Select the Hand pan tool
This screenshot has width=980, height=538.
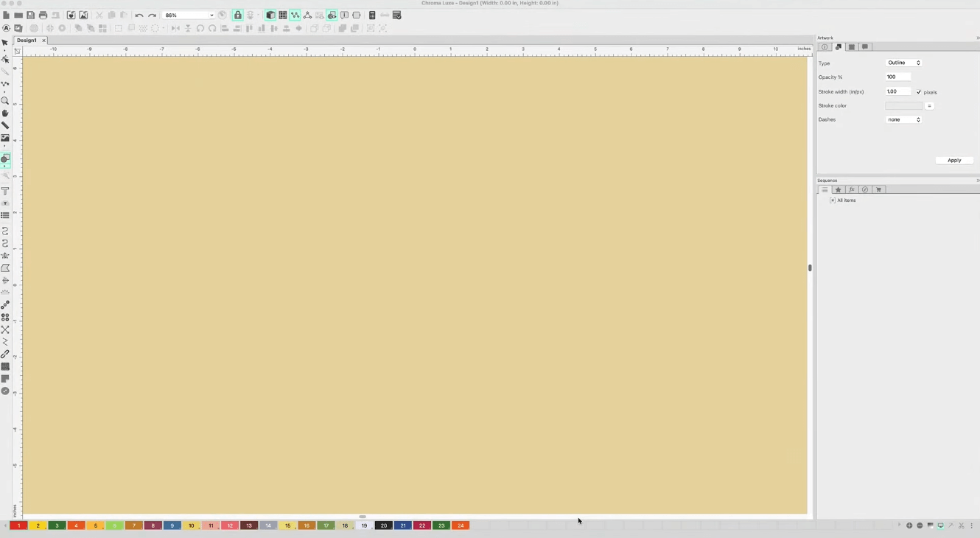tap(5, 113)
